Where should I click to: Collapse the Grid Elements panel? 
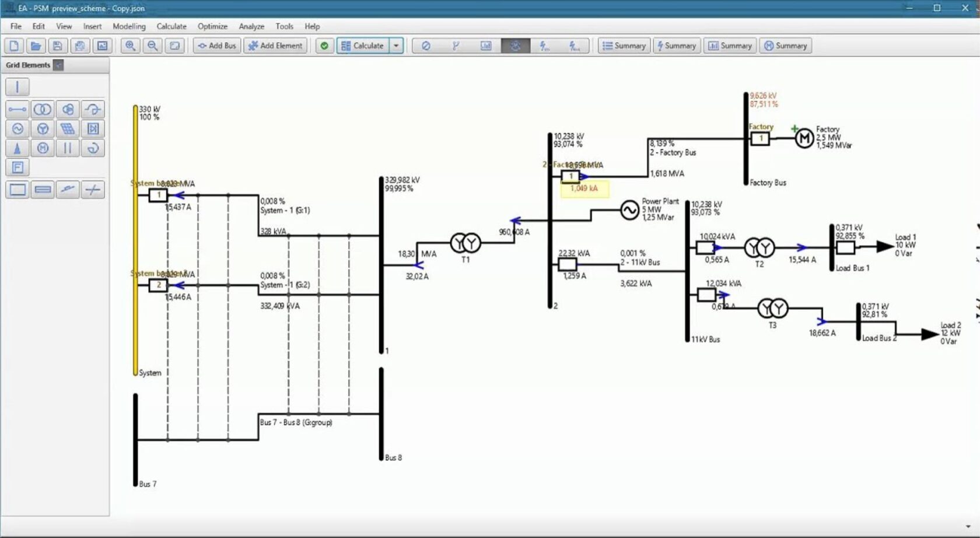tap(58, 65)
